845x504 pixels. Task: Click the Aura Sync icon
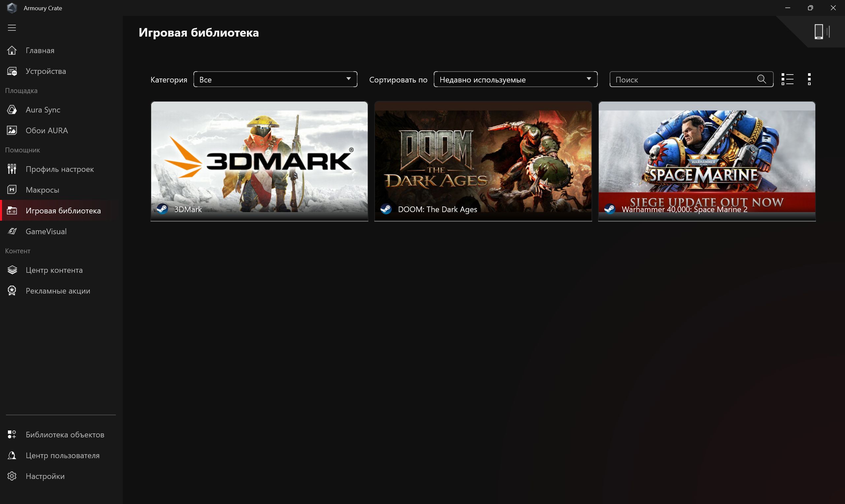pos(12,110)
